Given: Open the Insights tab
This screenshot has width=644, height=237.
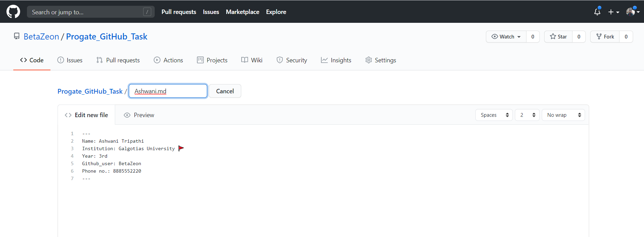Looking at the screenshot, I should [x=336, y=60].
